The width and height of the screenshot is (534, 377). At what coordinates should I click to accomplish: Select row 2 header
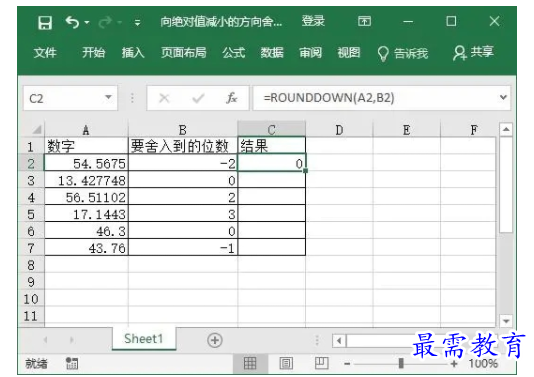pyautogui.click(x=31, y=163)
